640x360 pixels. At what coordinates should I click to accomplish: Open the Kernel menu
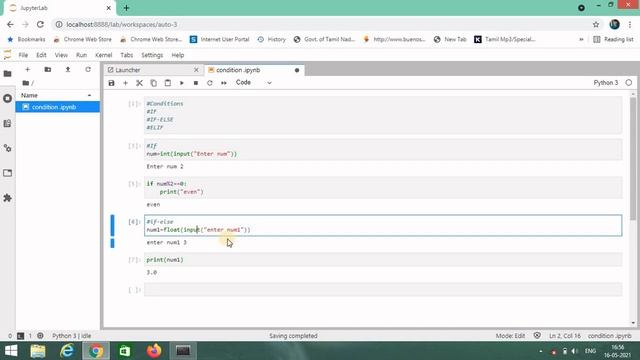(104, 55)
